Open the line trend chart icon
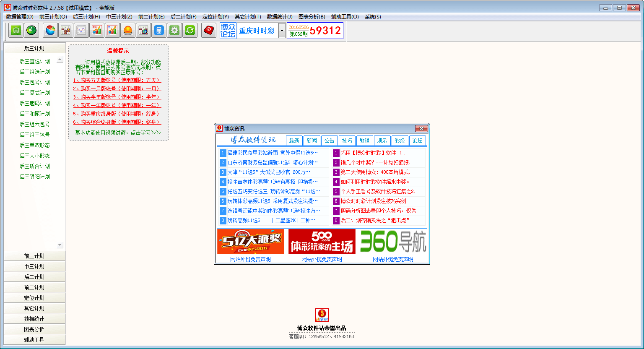 click(81, 30)
